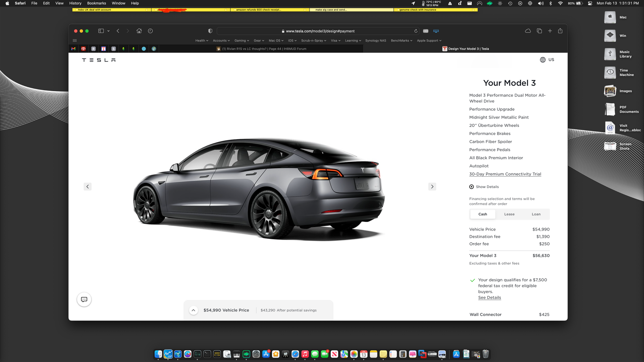
Task: Open iCloud tabs cloud icon
Action: coord(528,31)
